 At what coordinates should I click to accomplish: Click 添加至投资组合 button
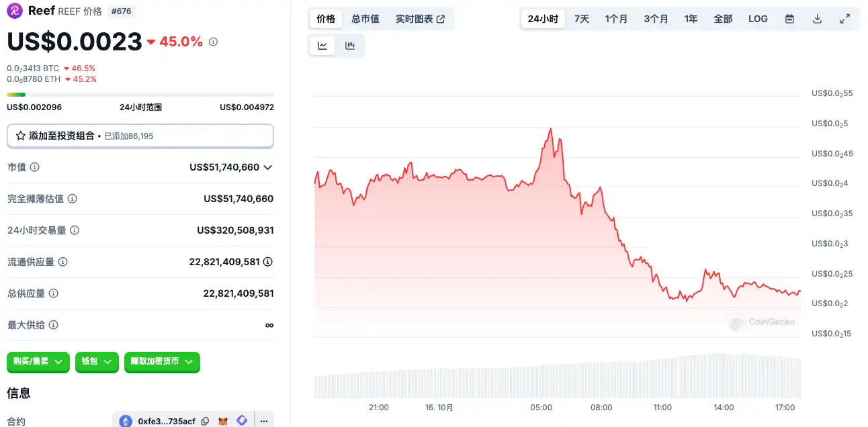coord(140,136)
